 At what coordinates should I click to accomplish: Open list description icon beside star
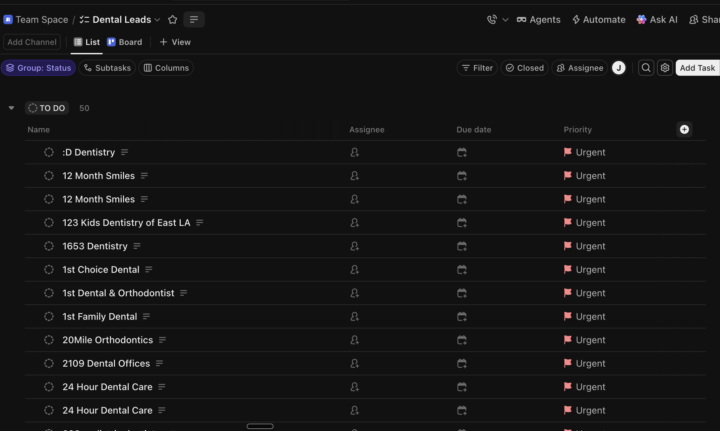(x=194, y=20)
